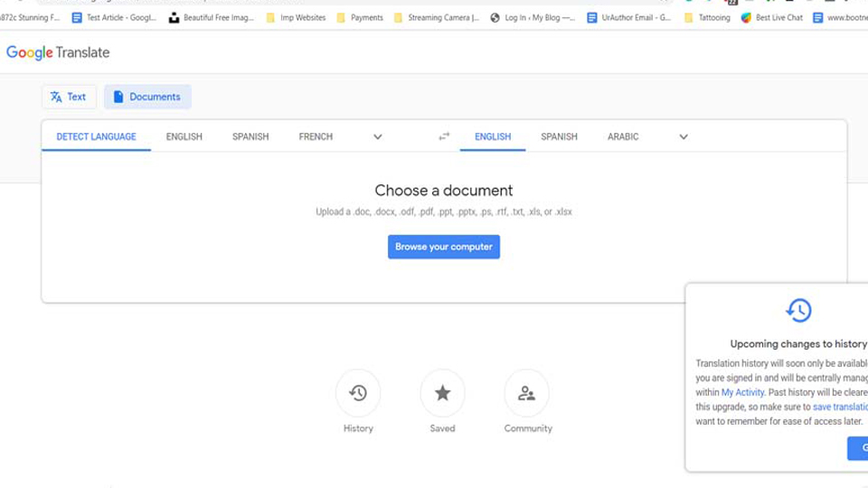Open translation History
This screenshot has width=868, height=488.
[x=358, y=393]
